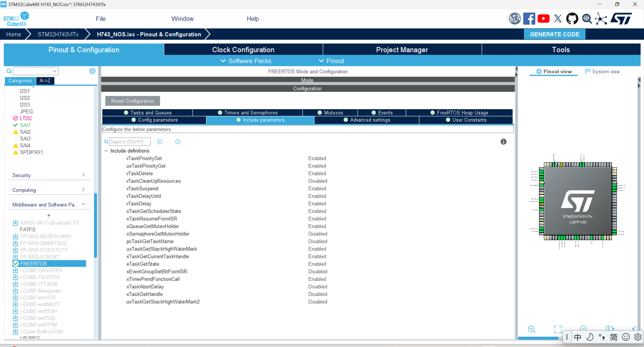Open the Help menu
The height and width of the screenshot is (347, 644).
click(253, 19)
